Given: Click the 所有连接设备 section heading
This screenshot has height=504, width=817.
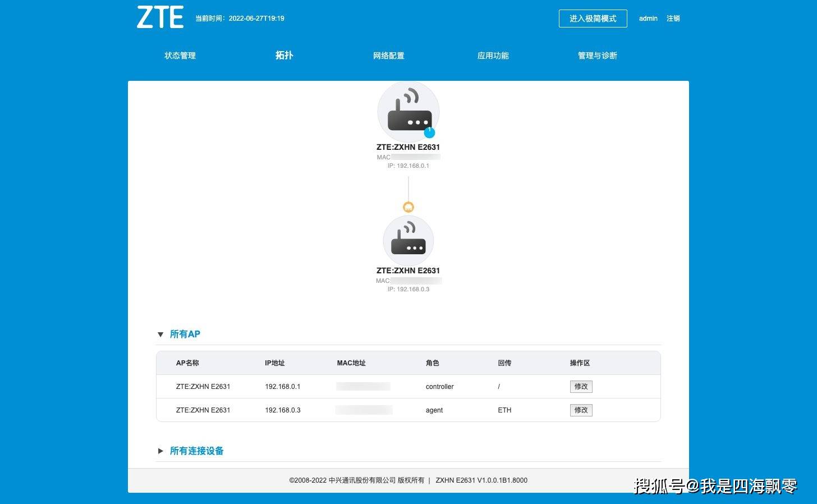Looking at the screenshot, I should (x=196, y=451).
